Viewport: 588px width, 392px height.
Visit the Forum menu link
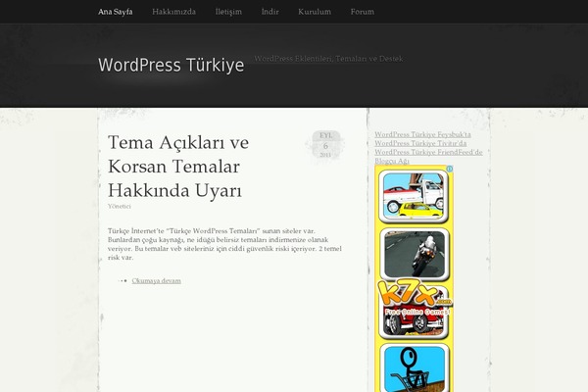[363, 12]
